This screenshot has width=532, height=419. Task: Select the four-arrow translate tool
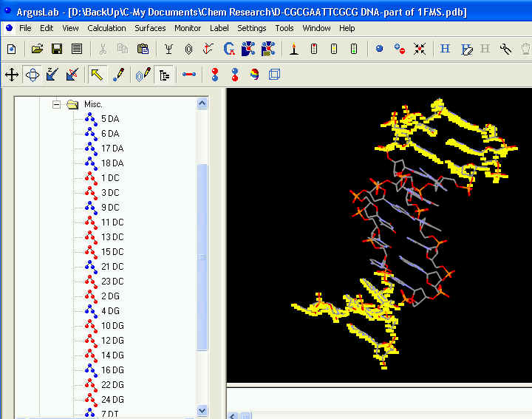point(12,75)
